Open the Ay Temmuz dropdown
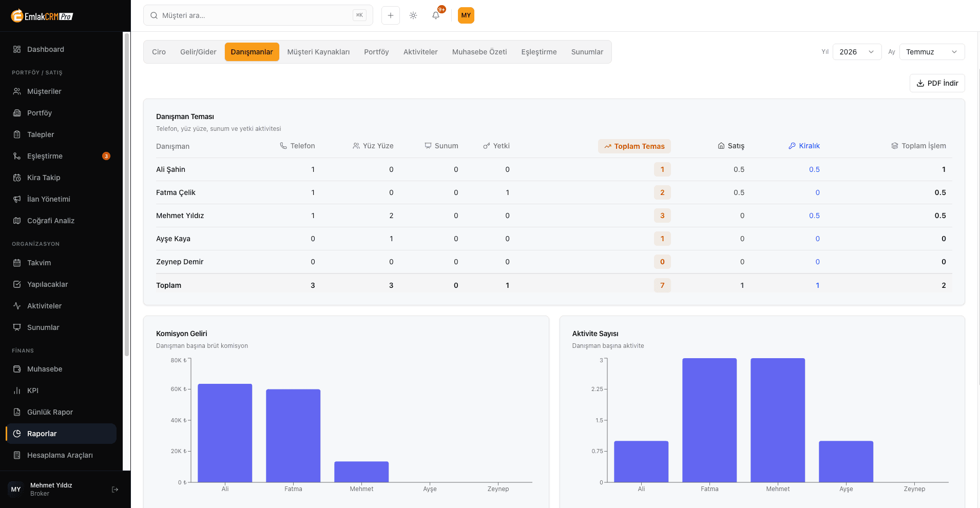Screen dimensions: 980x508 (932, 52)
